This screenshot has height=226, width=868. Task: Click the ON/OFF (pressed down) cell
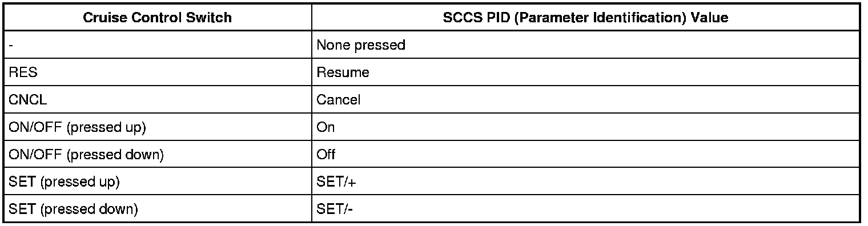[x=158, y=155]
